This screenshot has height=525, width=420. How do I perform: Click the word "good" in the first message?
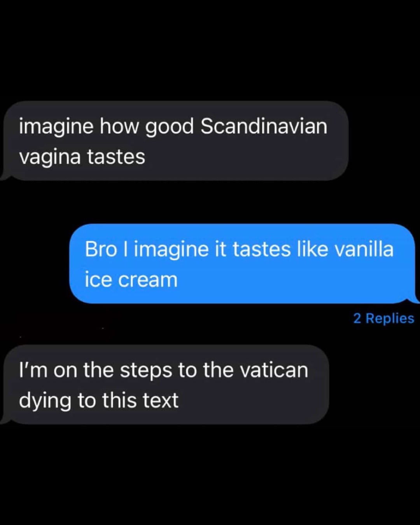tap(170, 128)
